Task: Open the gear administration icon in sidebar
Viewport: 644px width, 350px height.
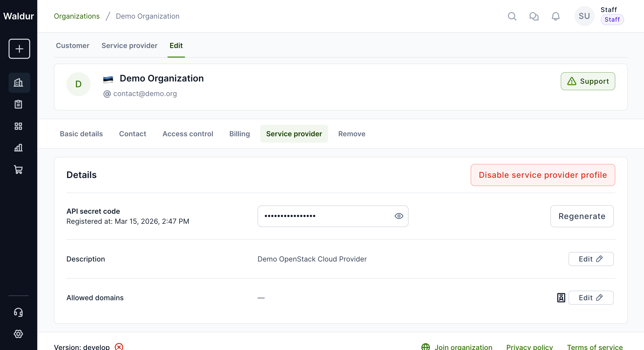Action: pos(18,334)
